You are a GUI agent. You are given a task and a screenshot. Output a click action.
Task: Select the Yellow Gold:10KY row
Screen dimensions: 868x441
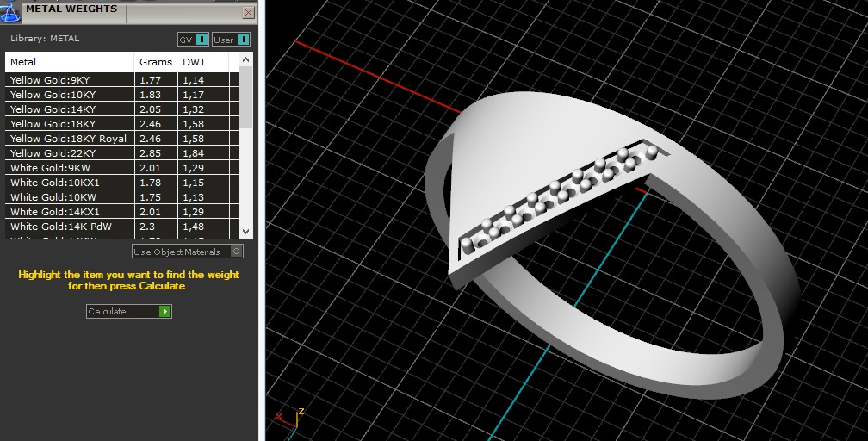click(121, 95)
